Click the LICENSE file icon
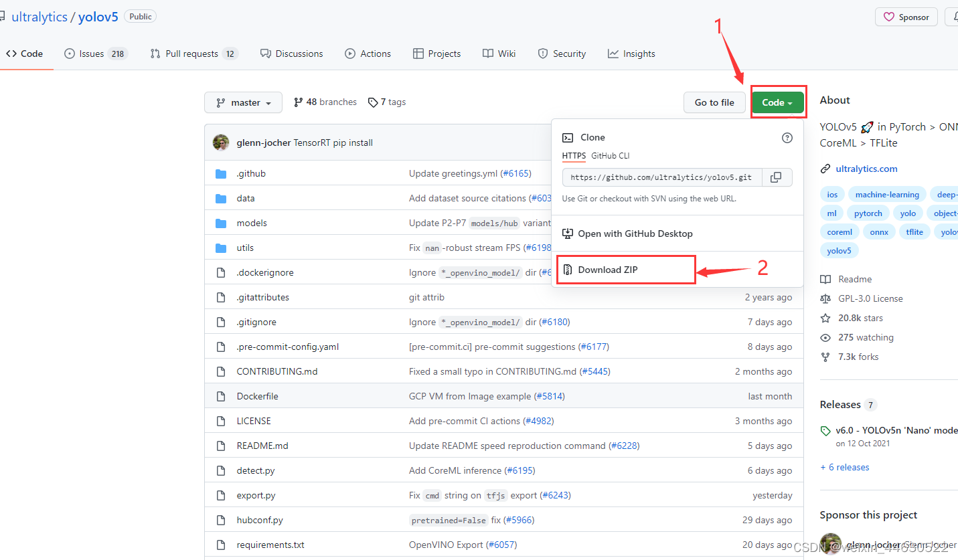This screenshot has height=560, width=958. 221,422
